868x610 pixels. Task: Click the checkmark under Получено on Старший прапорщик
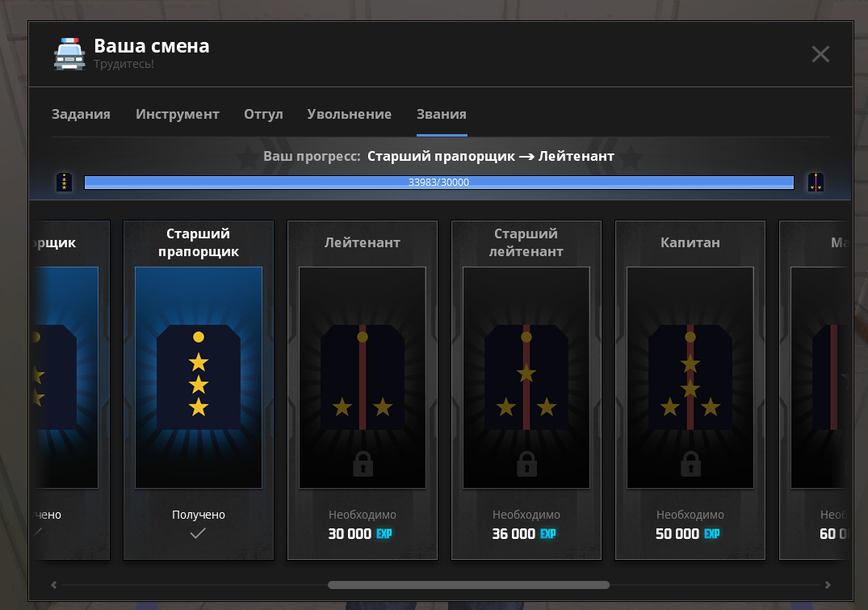(x=198, y=533)
